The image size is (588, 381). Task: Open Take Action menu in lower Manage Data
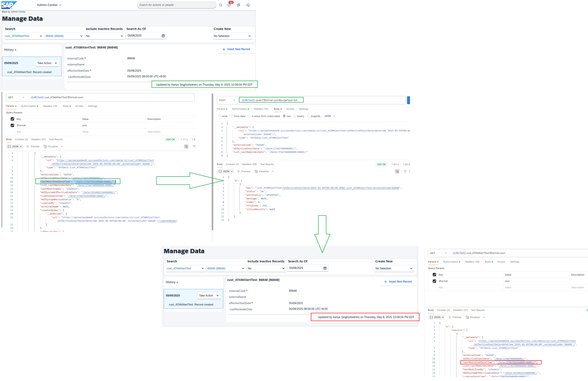pos(209,296)
